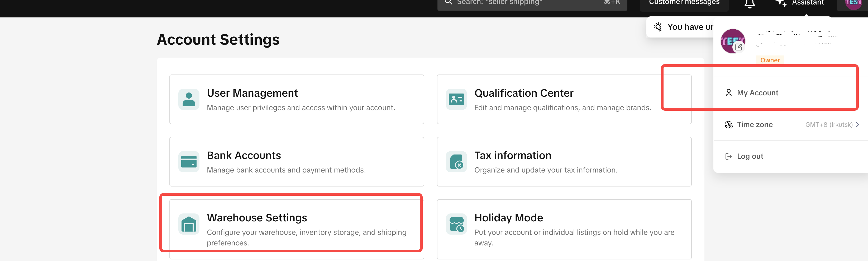This screenshot has width=868, height=261.
Task: Click the Warehouse Settings building icon
Action: click(189, 224)
